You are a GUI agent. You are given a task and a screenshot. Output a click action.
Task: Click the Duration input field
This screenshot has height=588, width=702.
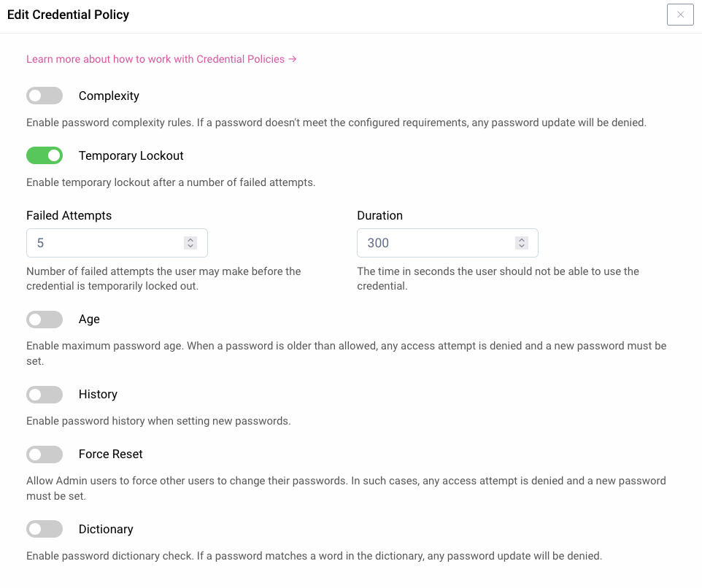(438, 242)
